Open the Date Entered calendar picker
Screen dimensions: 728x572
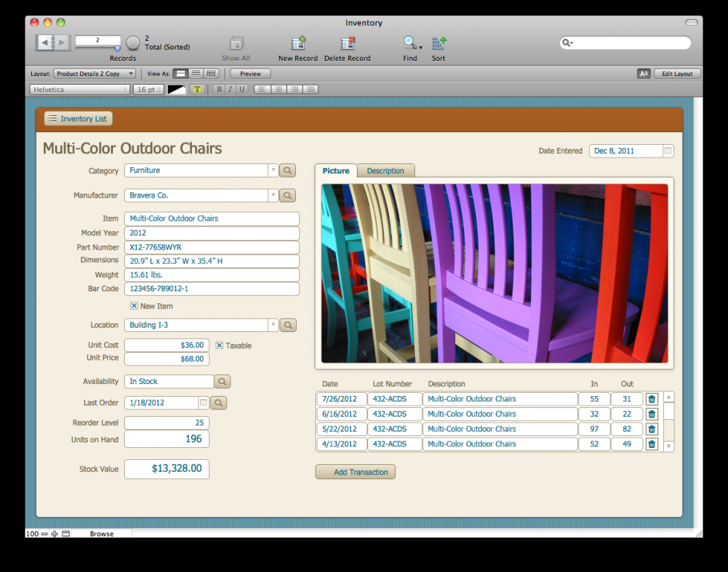pyautogui.click(x=668, y=151)
